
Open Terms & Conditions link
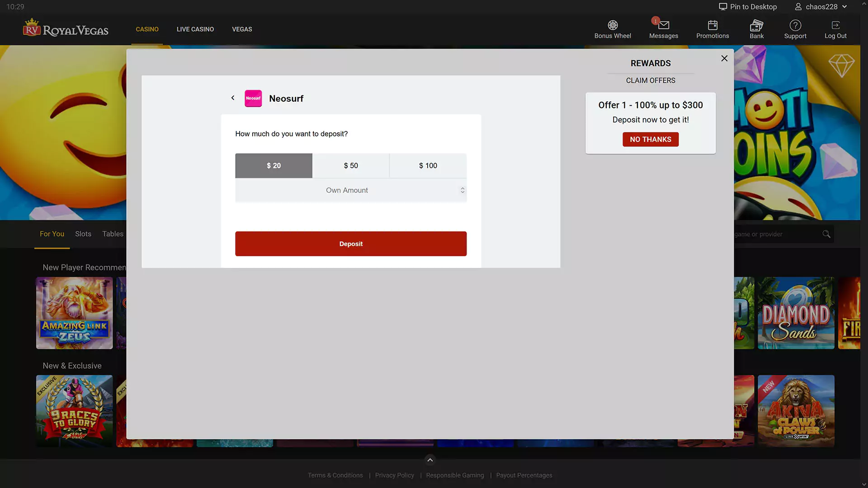[x=335, y=475]
